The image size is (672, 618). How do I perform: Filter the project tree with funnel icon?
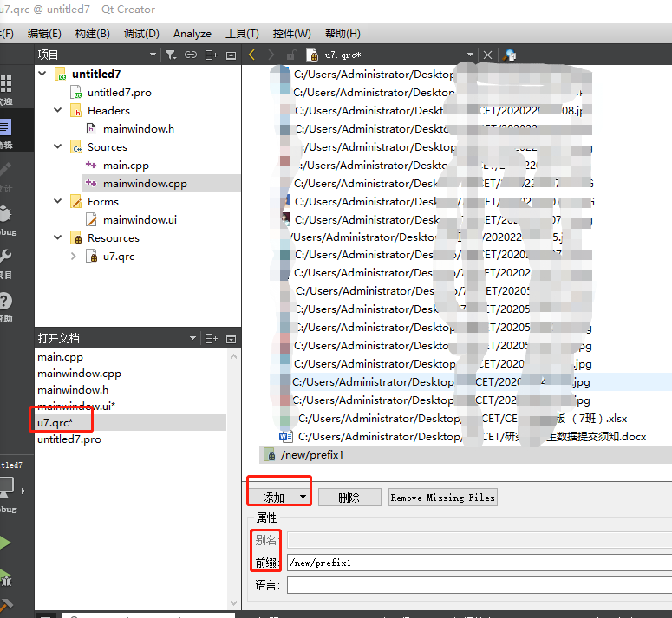tap(171, 55)
